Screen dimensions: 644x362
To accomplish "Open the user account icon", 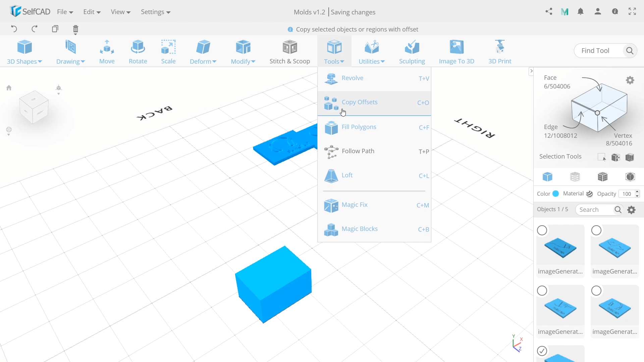I will [598, 12].
